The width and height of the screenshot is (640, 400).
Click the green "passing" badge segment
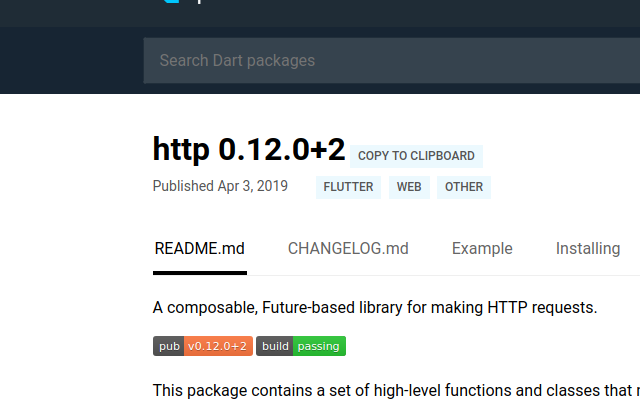tap(319, 347)
